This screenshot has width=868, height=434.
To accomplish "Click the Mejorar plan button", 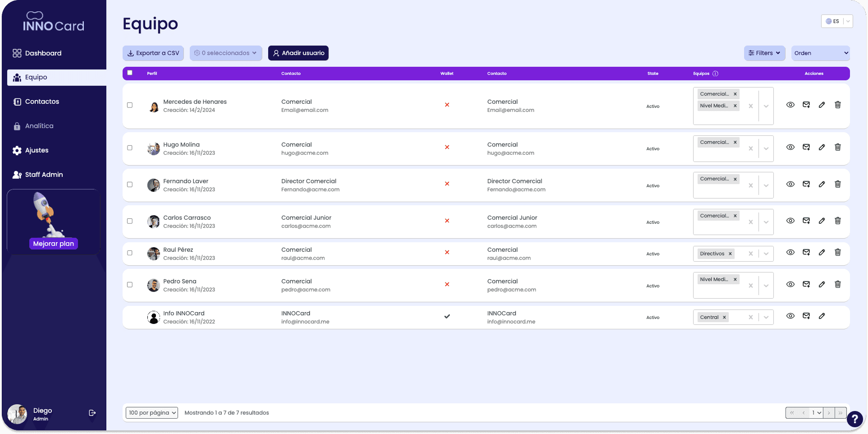I will click(x=54, y=244).
